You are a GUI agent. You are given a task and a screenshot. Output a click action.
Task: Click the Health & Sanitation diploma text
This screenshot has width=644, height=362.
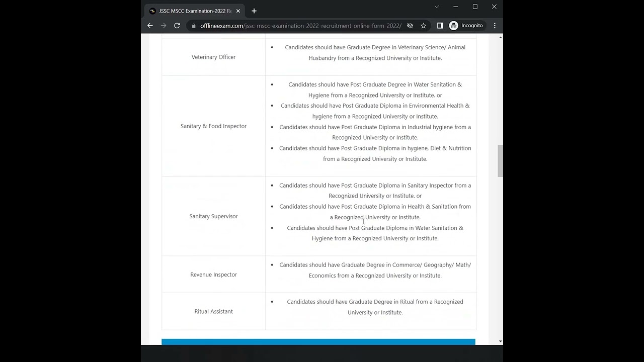pos(375,212)
